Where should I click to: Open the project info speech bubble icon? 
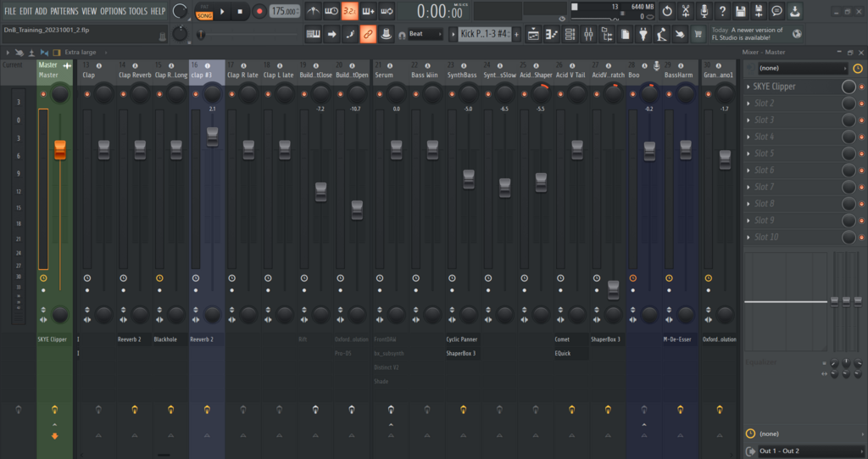pos(776,10)
